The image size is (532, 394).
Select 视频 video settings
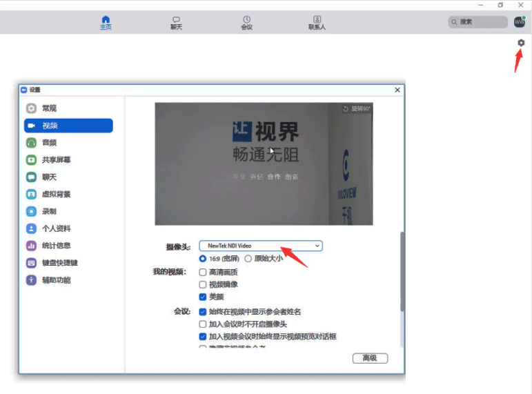click(68, 126)
